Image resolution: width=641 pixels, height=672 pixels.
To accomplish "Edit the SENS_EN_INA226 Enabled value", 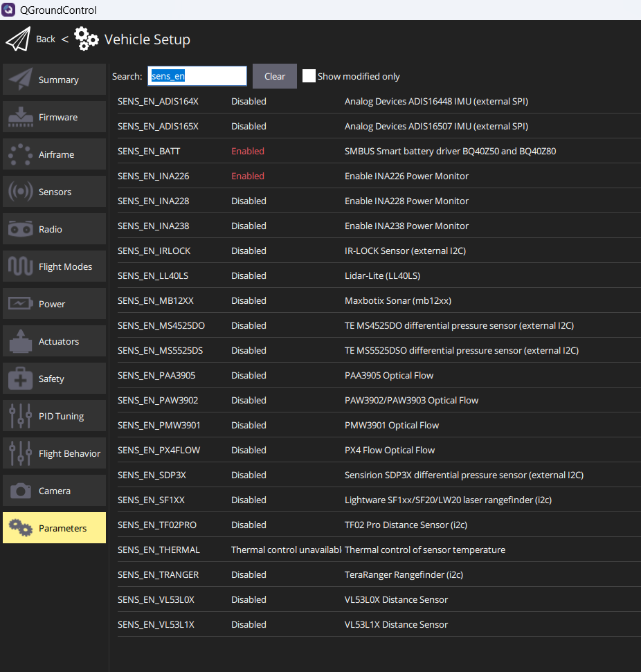I will (x=248, y=176).
